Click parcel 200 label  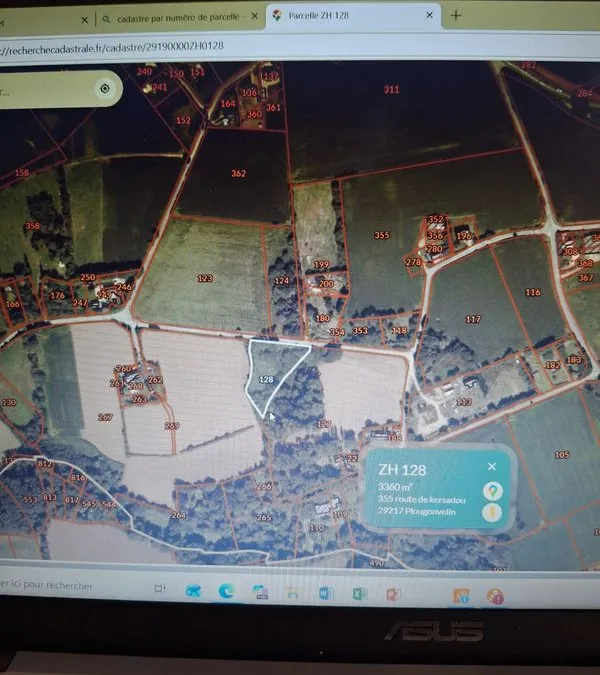(326, 283)
